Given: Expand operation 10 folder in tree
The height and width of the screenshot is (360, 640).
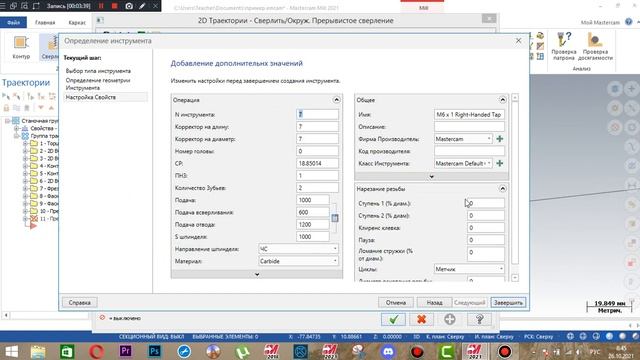Looking at the screenshot, I should point(25,211).
